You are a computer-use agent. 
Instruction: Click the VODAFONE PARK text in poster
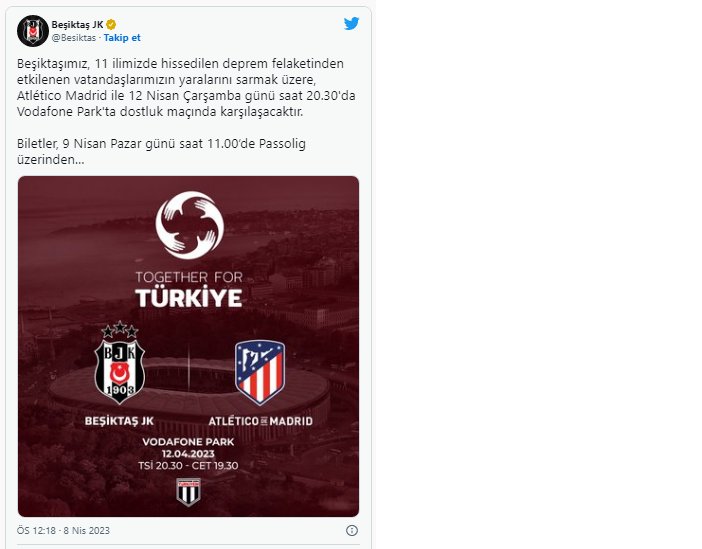click(x=188, y=442)
